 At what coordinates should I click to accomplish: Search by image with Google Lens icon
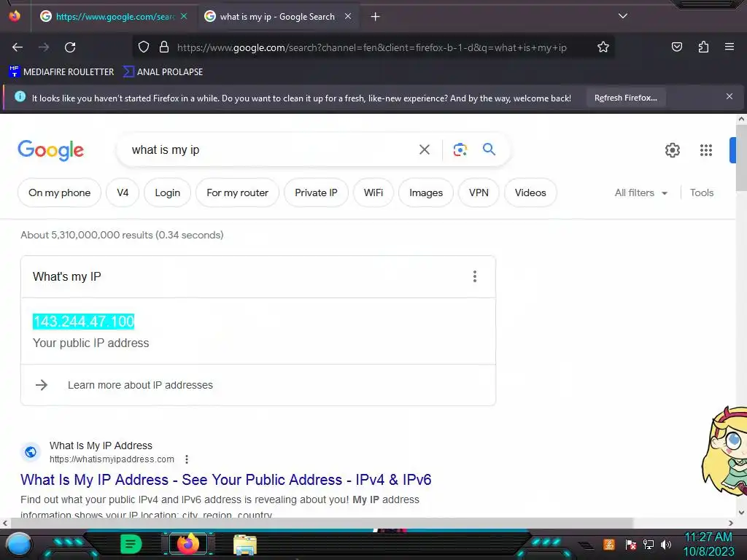(x=460, y=150)
